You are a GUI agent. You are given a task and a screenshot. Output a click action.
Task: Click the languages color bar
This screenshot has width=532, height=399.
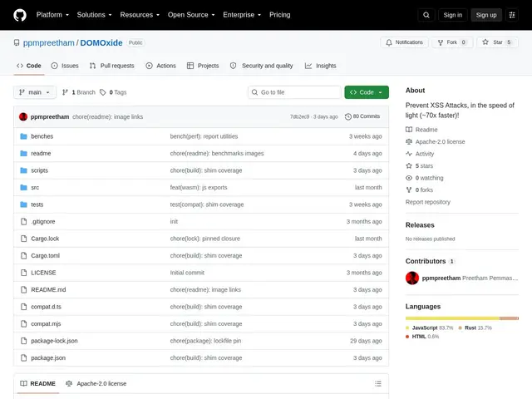[x=462, y=318]
